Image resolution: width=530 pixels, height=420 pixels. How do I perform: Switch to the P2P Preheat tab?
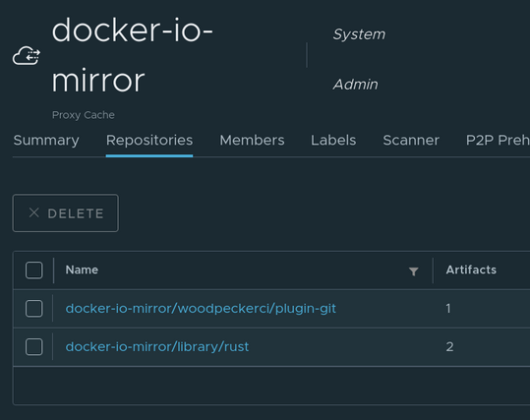(x=498, y=140)
